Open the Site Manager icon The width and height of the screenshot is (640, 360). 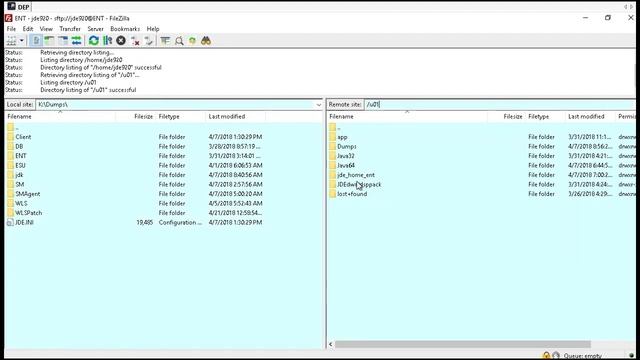11,40
